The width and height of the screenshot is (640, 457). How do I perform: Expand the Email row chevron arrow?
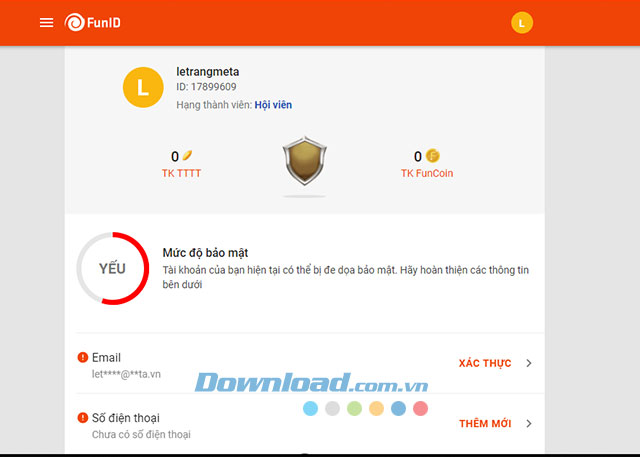(529, 363)
